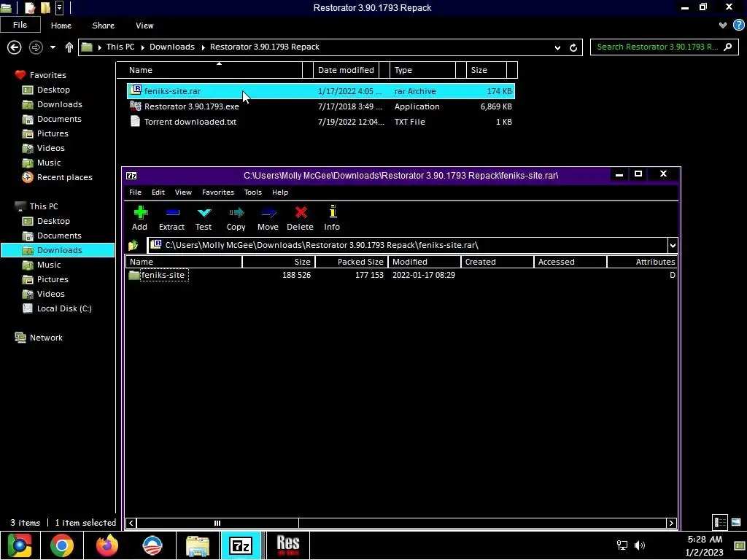The width and height of the screenshot is (747, 560).
Task: Select Restorator 3.90.1793.exe file
Action: pyautogui.click(x=321, y=106)
